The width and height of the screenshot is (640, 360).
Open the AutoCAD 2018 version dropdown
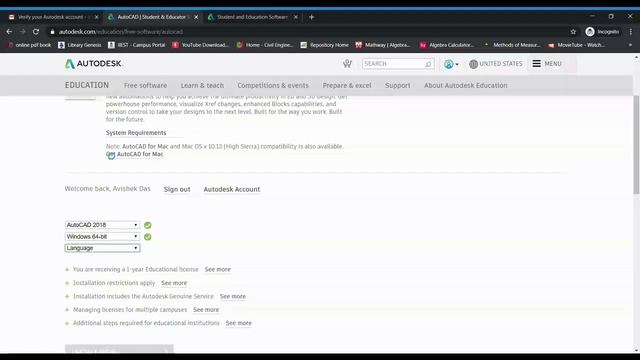102,225
